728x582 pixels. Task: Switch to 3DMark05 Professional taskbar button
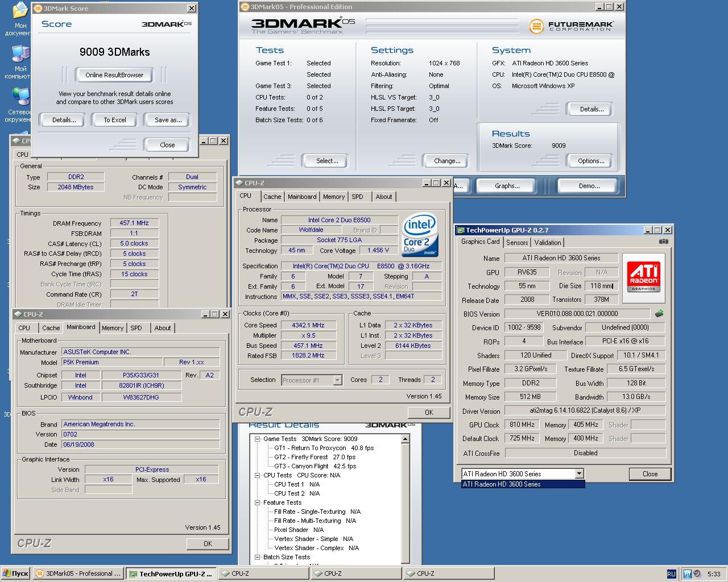point(78,573)
